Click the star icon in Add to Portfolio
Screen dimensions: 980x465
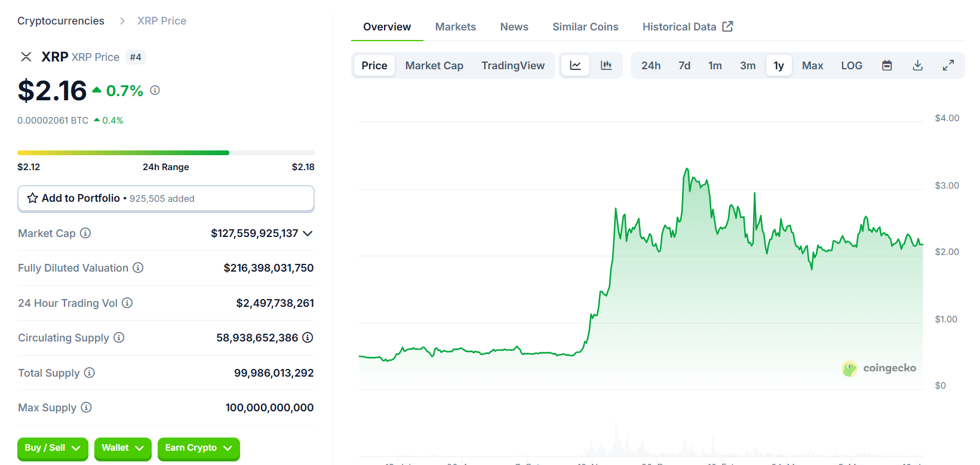pyautogui.click(x=33, y=198)
